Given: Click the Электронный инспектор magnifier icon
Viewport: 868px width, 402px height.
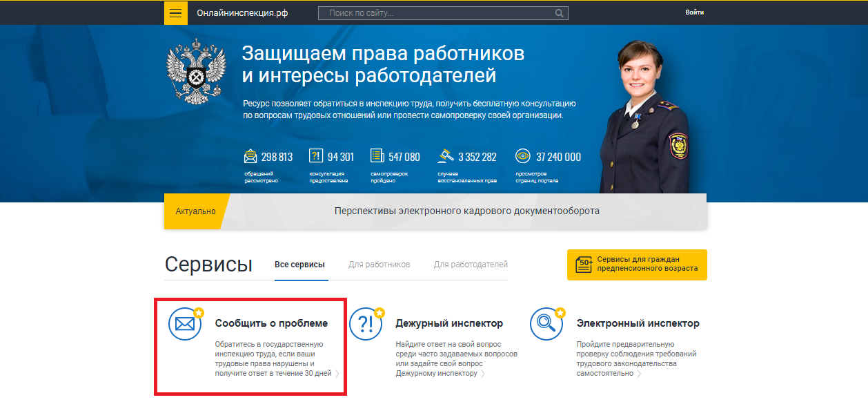Looking at the screenshot, I should point(546,324).
